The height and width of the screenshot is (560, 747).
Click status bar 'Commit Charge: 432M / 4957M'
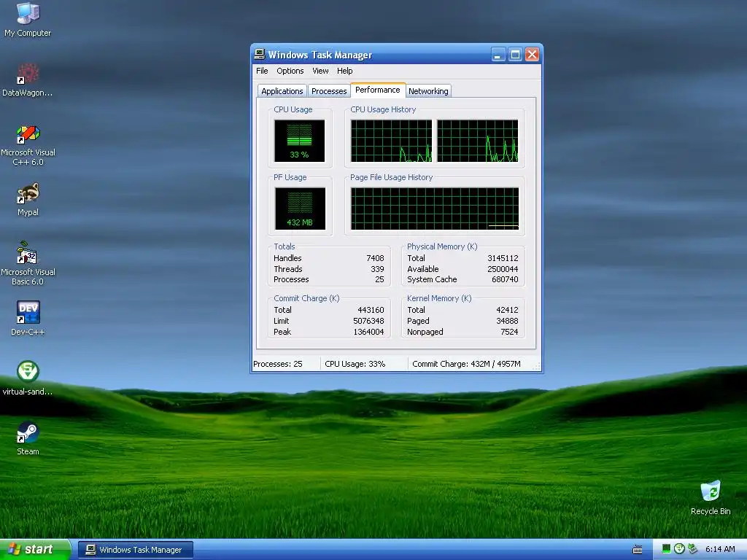click(x=466, y=364)
